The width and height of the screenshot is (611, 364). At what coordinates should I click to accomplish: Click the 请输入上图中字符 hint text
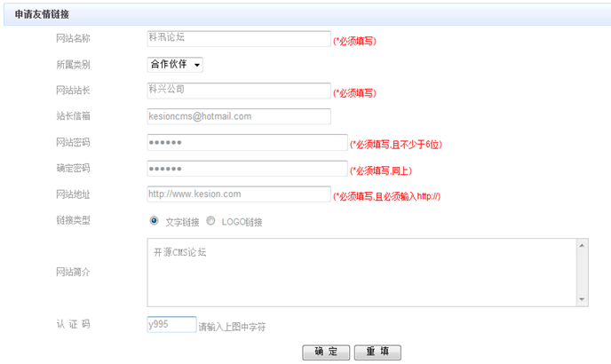232,327
